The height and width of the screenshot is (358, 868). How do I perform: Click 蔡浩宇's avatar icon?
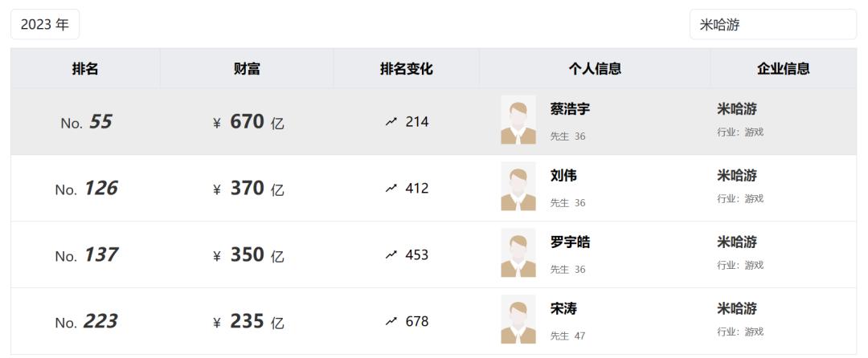pos(518,120)
